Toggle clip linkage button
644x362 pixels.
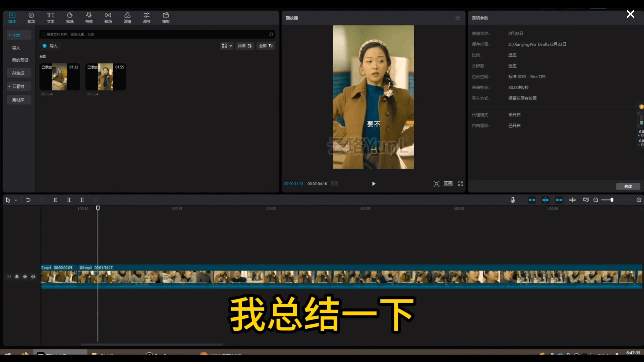[x=559, y=200]
